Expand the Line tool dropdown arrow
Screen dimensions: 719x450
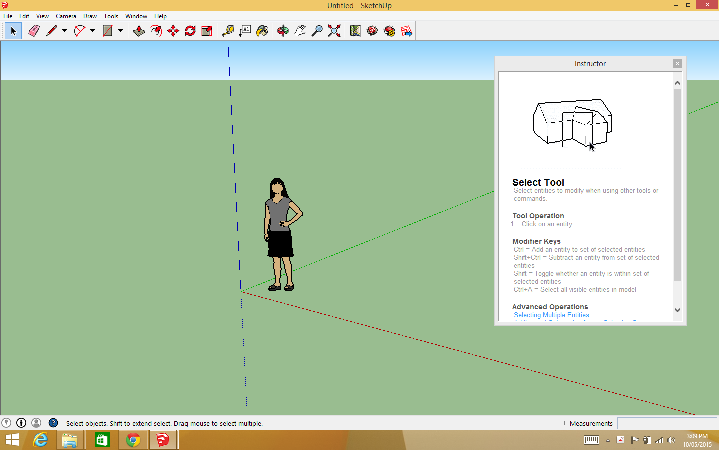[x=65, y=31]
